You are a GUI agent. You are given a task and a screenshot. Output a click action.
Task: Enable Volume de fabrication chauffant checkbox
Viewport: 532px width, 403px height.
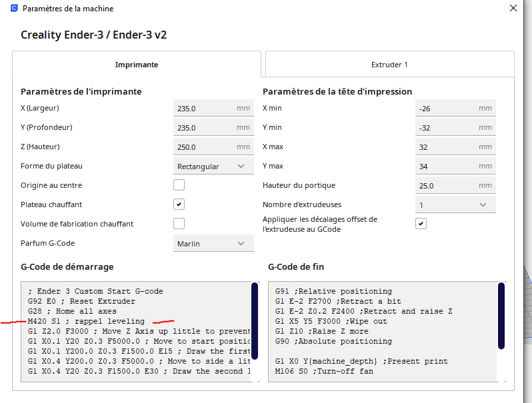click(x=179, y=224)
